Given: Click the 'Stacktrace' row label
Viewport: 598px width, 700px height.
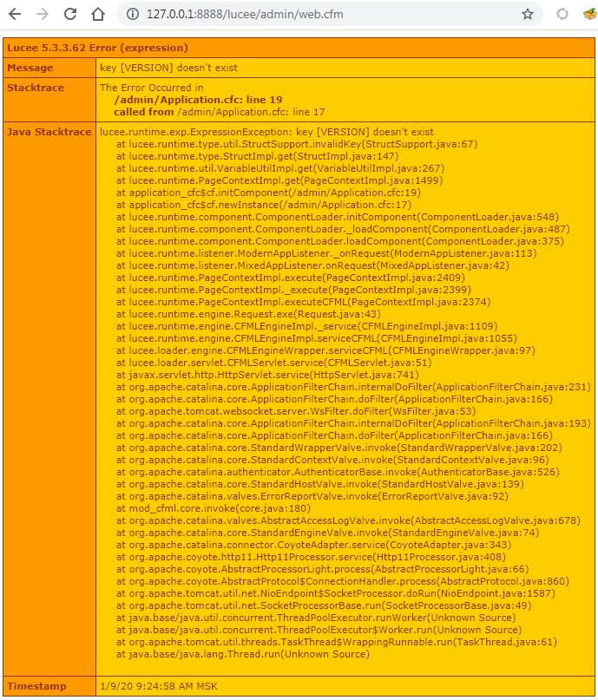Looking at the screenshot, I should pos(36,88).
